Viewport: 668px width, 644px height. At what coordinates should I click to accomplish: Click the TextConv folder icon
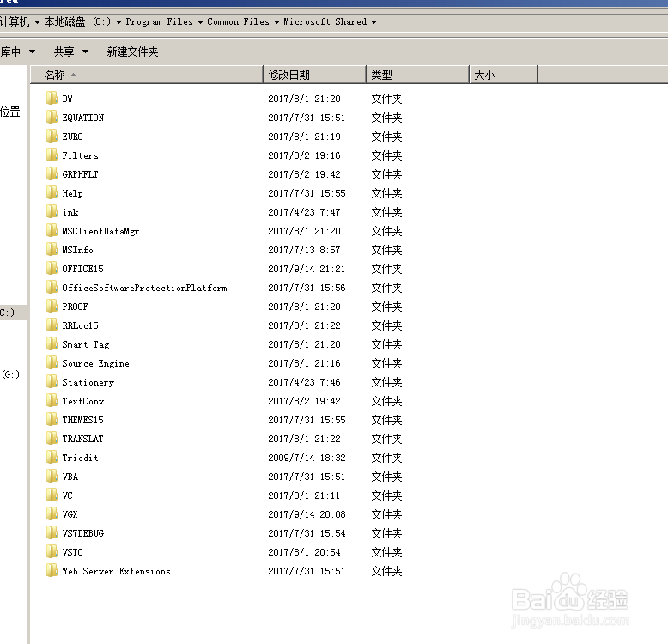(52, 400)
